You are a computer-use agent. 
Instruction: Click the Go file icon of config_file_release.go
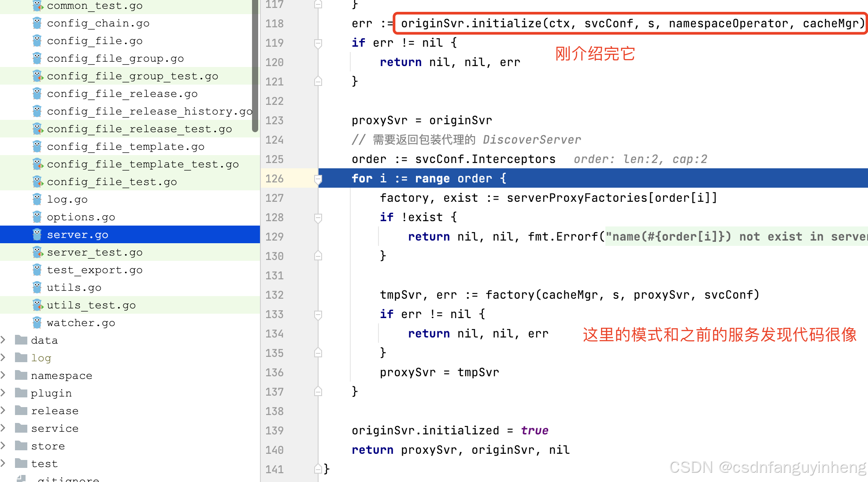[37, 93]
